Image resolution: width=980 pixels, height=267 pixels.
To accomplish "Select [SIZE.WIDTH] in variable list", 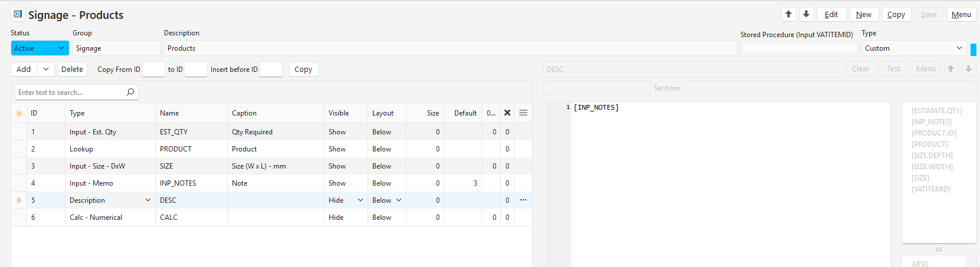I will pyautogui.click(x=932, y=167).
